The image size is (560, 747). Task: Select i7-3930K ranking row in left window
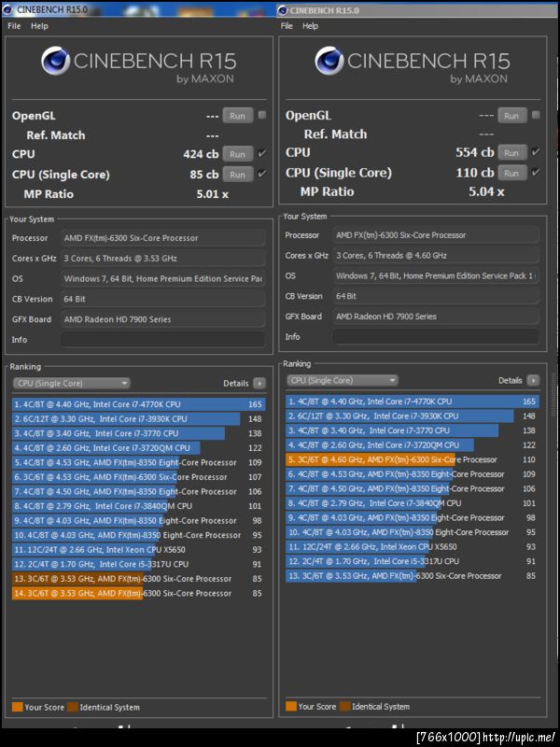point(138,418)
